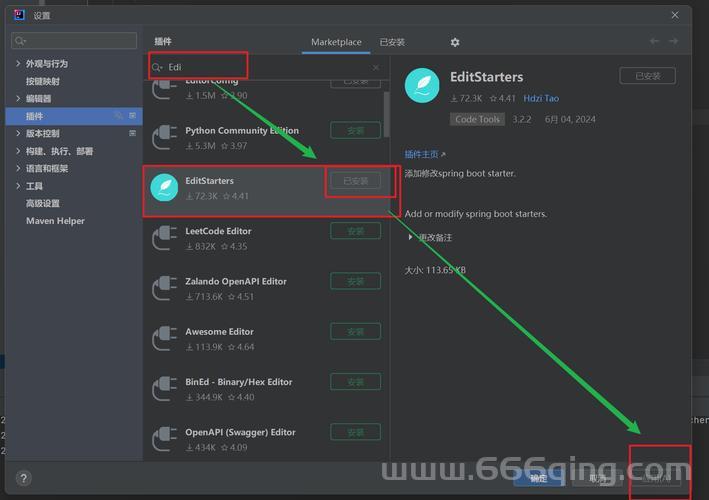This screenshot has height=500, width=709.
Task: Click 已安装 button on EditStarters list row
Action: 355,181
